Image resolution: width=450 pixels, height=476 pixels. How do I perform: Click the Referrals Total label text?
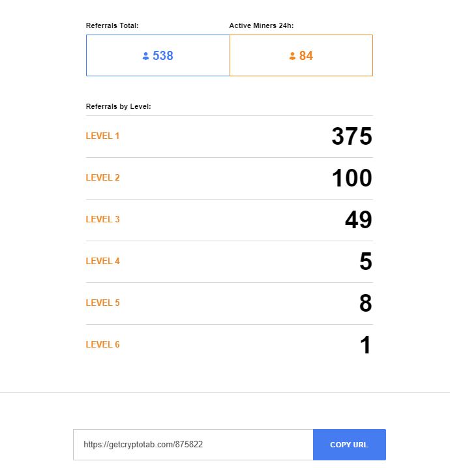[112, 26]
